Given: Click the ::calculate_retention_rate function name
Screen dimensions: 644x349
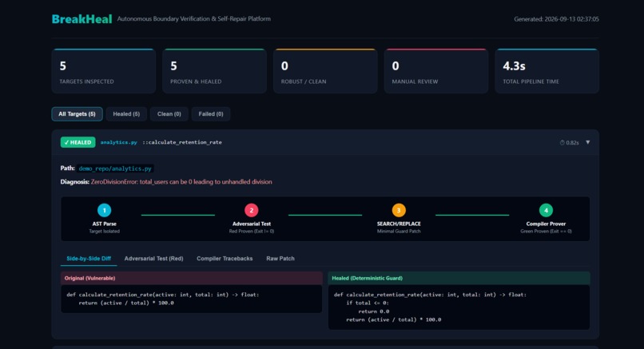Looking at the screenshot, I should pos(182,142).
